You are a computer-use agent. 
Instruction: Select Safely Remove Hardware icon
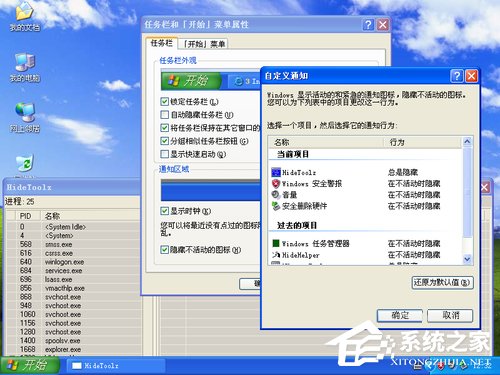pyautogui.click(x=276, y=206)
